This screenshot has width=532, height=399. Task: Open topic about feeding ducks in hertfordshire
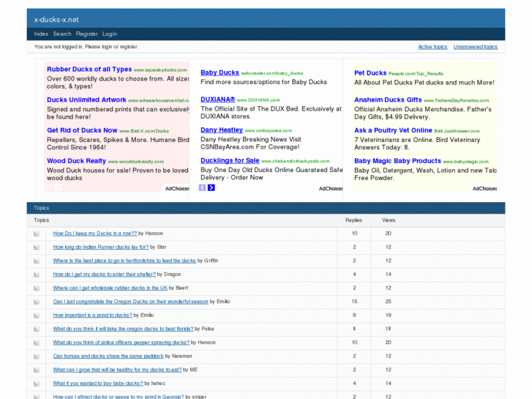click(x=124, y=261)
